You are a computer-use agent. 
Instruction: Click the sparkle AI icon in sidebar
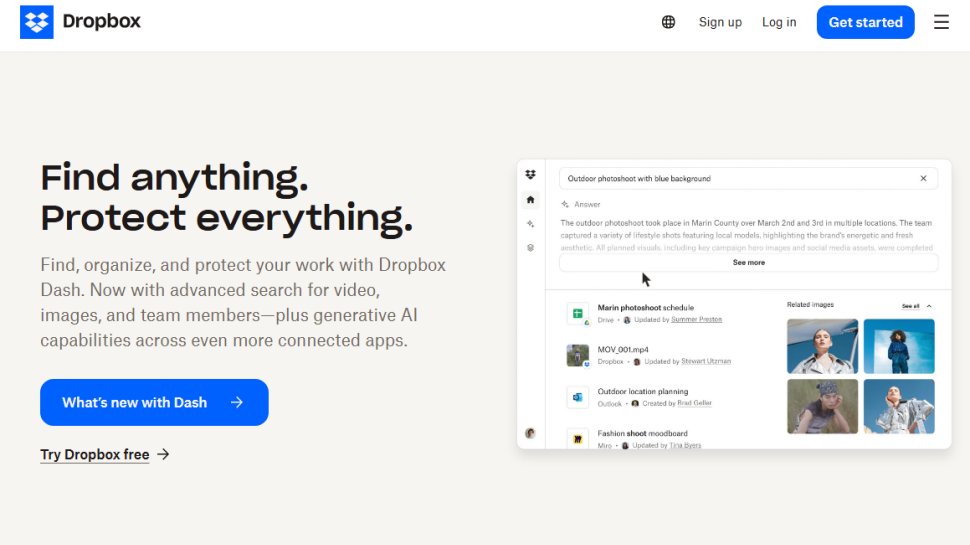[530, 224]
